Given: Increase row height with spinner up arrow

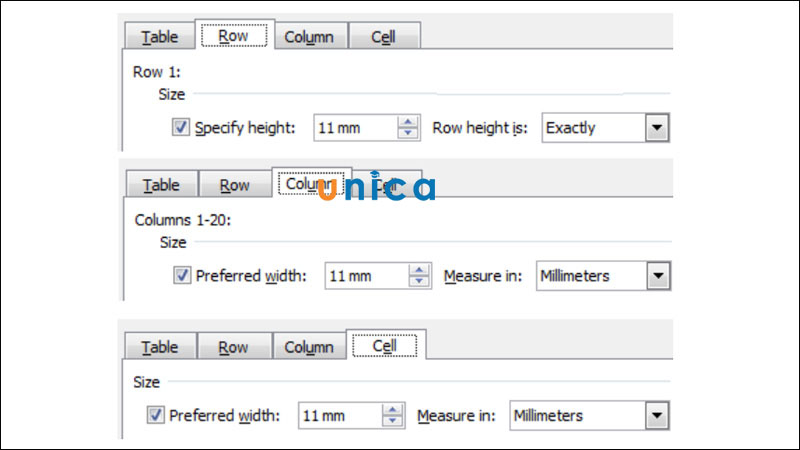Looking at the screenshot, I should [407, 122].
